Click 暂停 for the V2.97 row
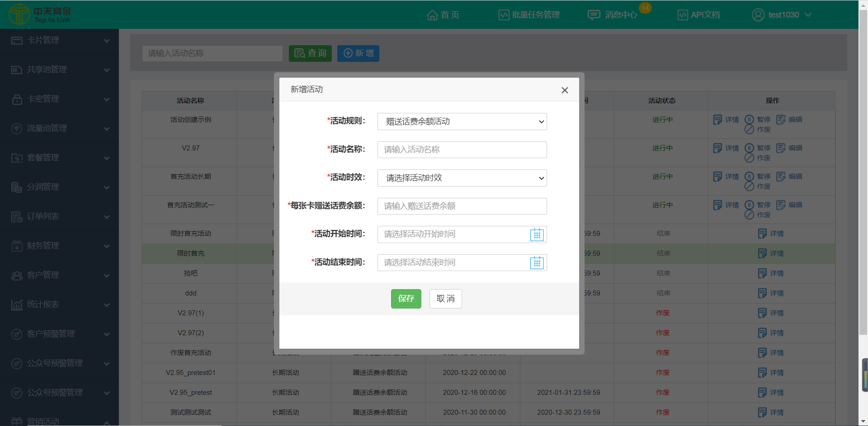Viewport: 868px width, 426px height. coord(758,148)
